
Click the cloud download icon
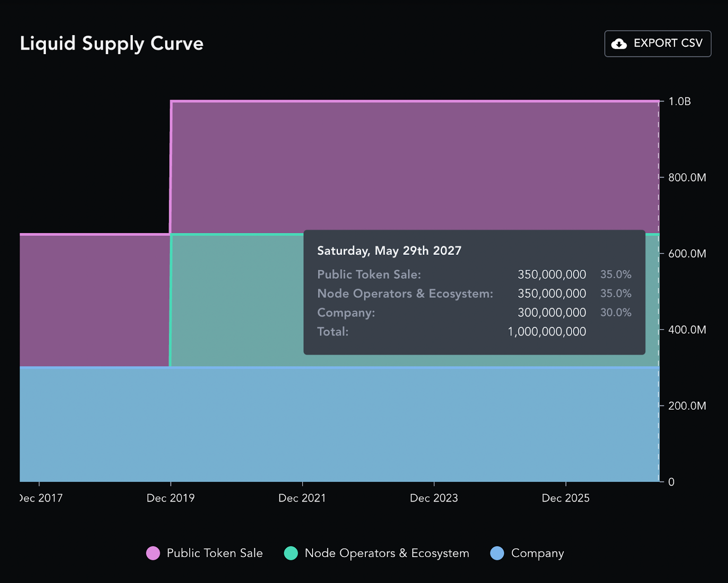tap(619, 44)
